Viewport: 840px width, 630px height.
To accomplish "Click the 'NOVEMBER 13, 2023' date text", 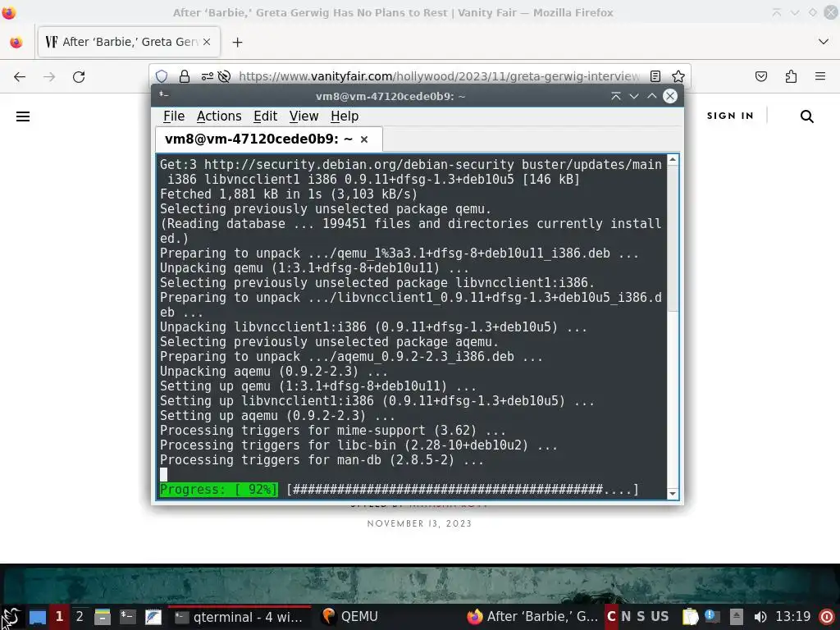I will (419, 523).
